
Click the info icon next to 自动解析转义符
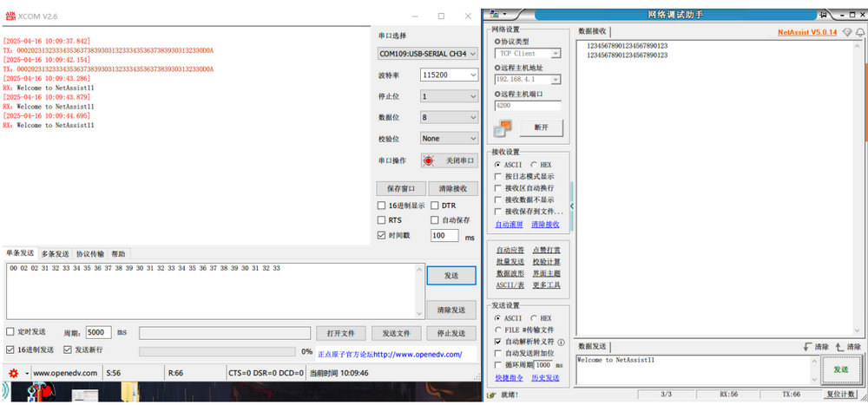point(561,342)
